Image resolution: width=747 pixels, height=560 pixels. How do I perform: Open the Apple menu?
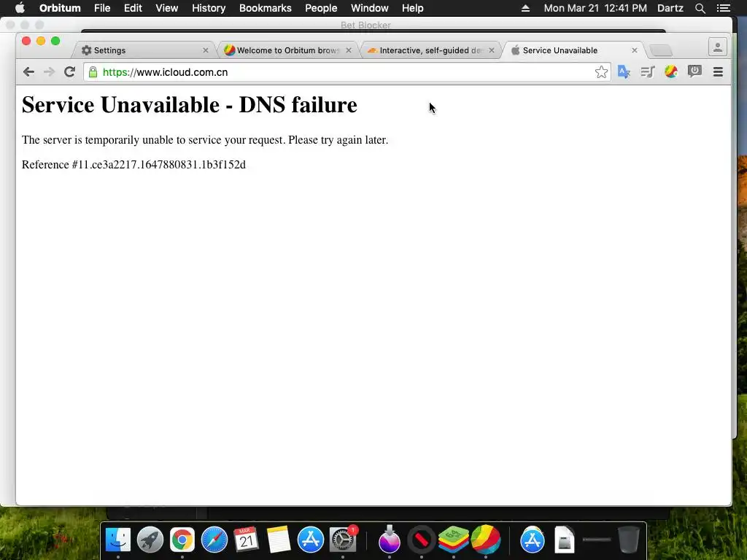point(20,8)
